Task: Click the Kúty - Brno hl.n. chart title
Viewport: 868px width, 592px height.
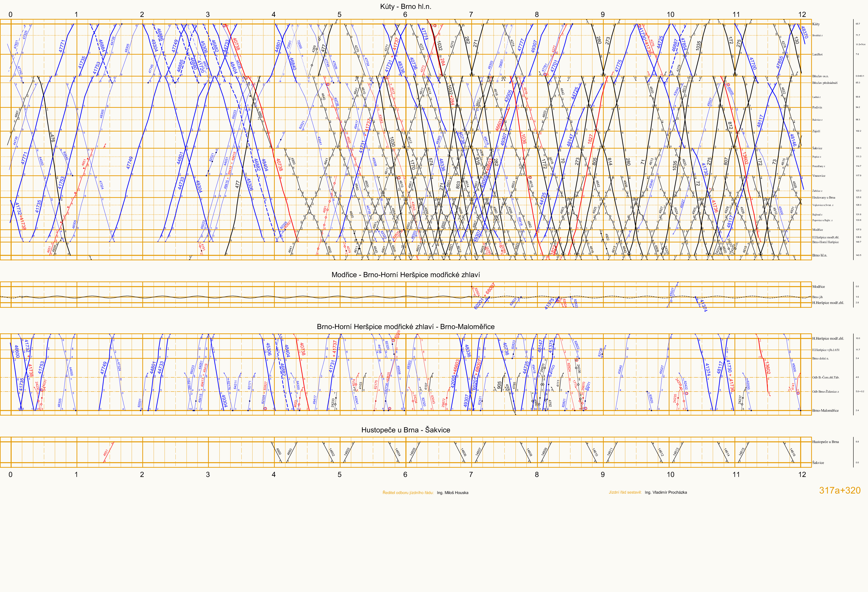Action: pyautogui.click(x=406, y=6)
